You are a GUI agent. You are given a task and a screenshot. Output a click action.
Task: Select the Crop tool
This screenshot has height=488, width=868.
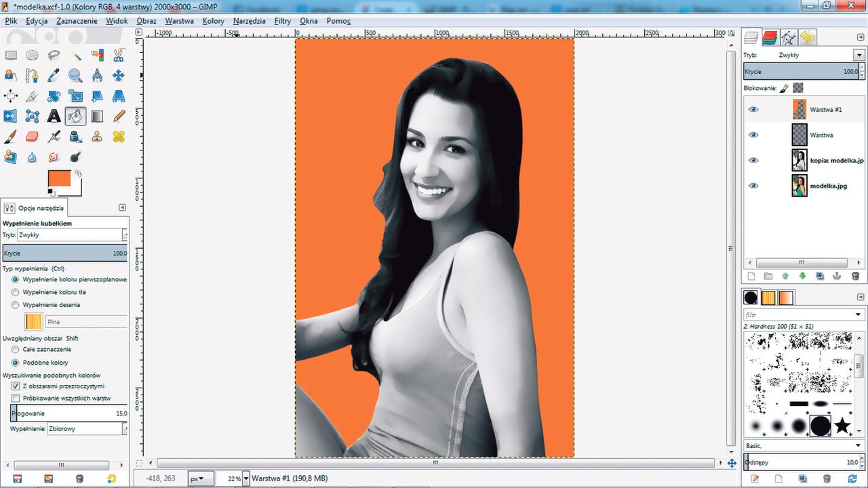32,96
